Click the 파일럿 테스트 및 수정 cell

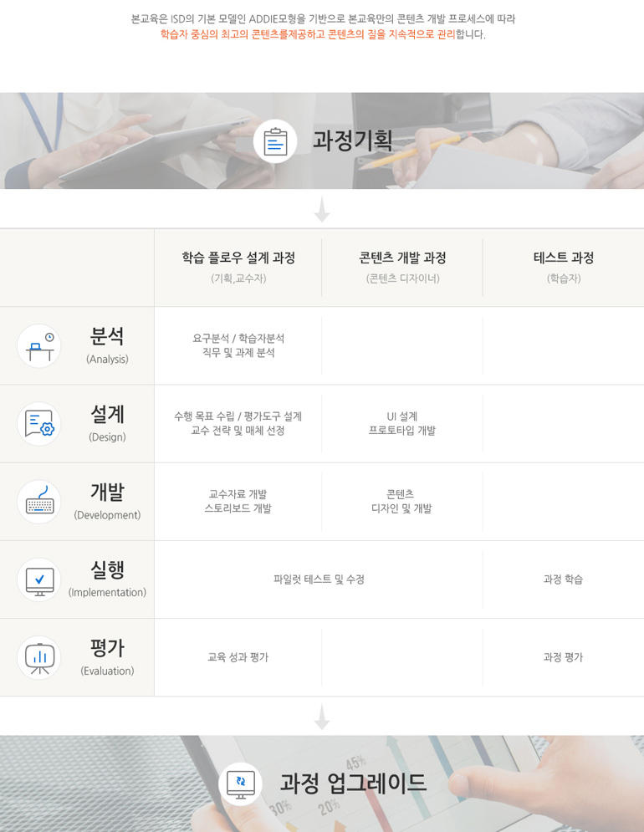319,579
